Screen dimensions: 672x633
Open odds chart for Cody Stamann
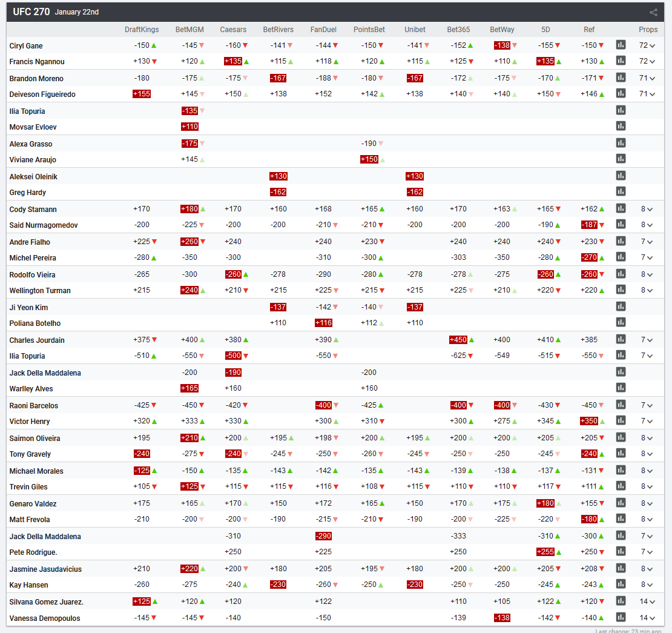coord(621,208)
